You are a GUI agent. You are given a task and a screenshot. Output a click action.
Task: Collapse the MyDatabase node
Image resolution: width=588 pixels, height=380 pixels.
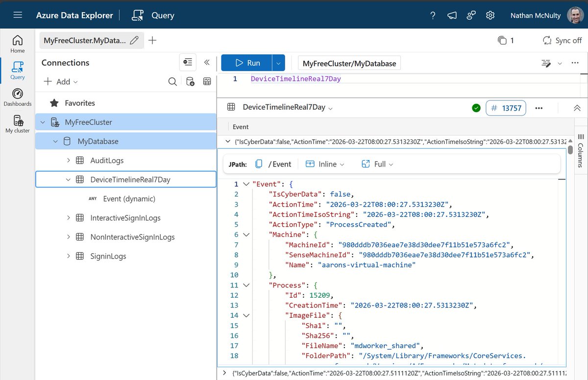pos(55,141)
